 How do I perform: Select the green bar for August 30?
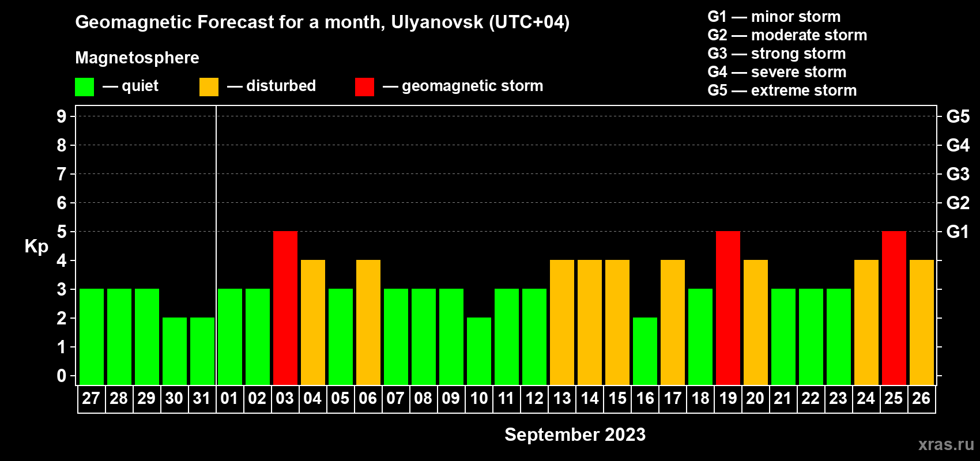175,352
